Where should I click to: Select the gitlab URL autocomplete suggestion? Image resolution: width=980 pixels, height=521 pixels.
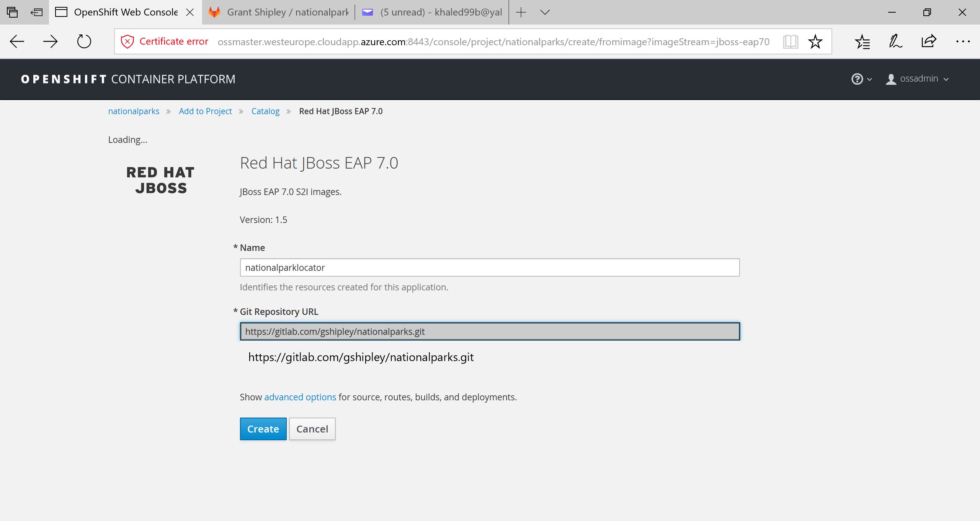click(x=361, y=357)
